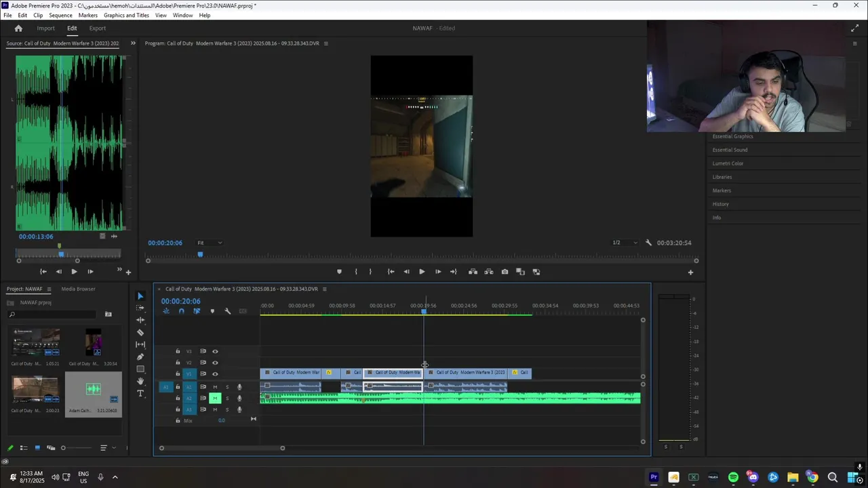Open playback resolution 1/2 dropdown

tap(625, 243)
